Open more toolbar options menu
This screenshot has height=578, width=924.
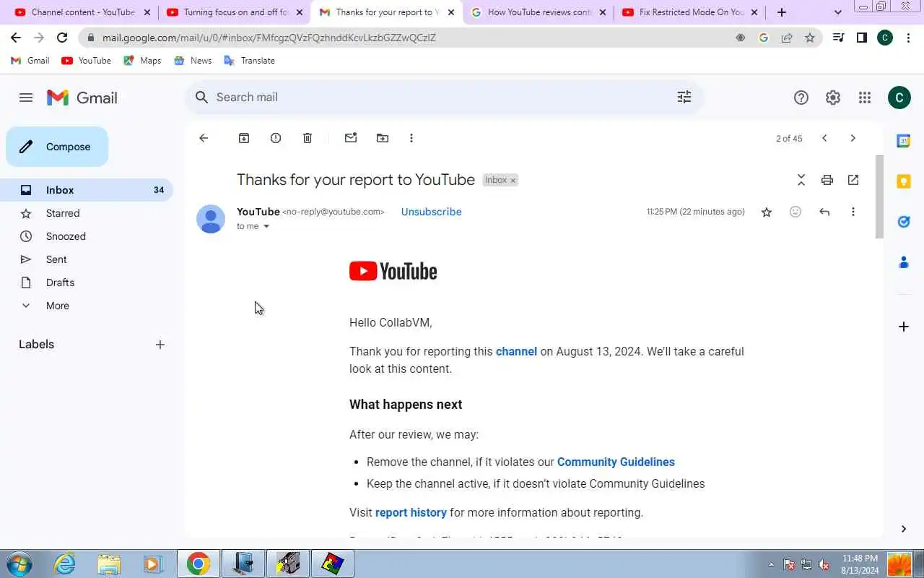coord(411,138)
